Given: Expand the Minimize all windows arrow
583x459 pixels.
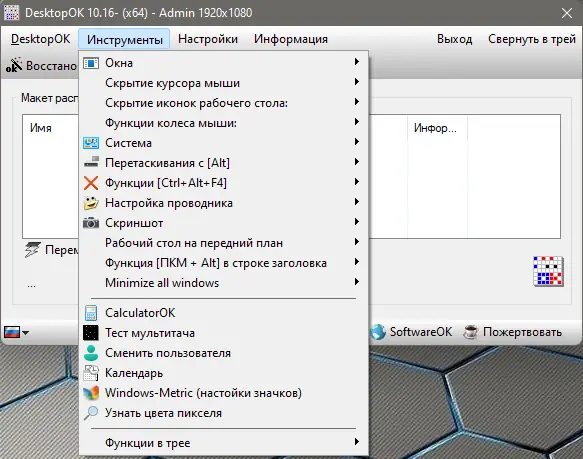Looking at the screenshot, I should pos(357,282).
